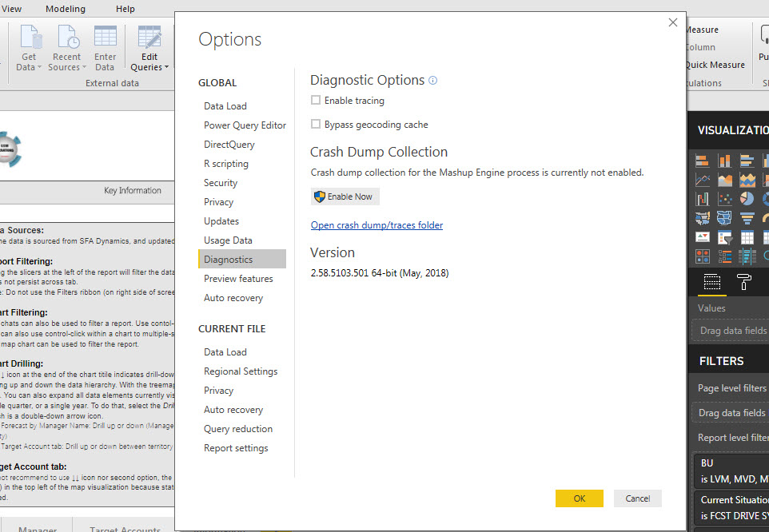This screenshot has width=769, height=532.
Task: Click Quick Measure in the ribbon
Action: [715, 65]
